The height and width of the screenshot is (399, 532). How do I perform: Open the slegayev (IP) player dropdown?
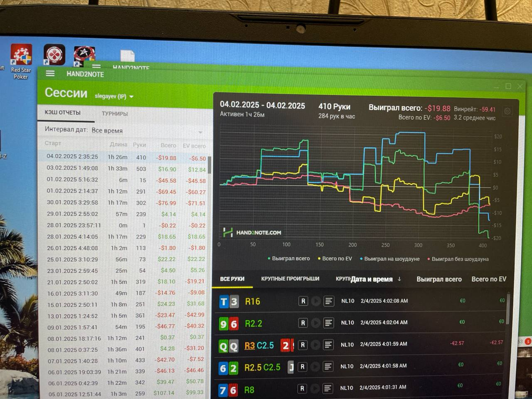pos(114,96)
